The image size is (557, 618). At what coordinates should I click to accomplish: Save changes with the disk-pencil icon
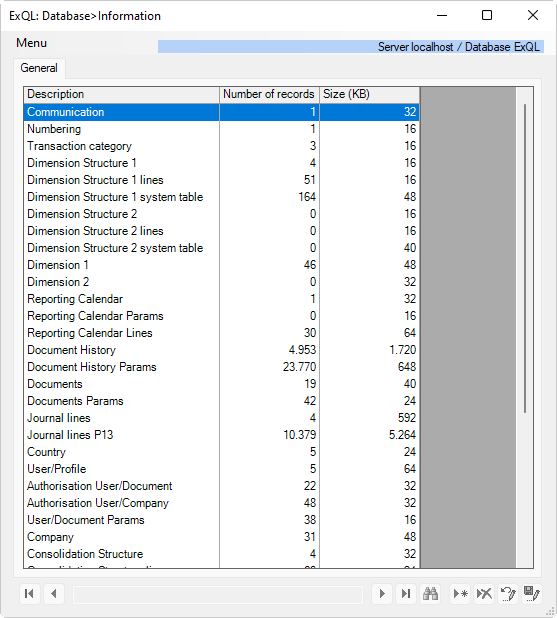tap(532, 594)
